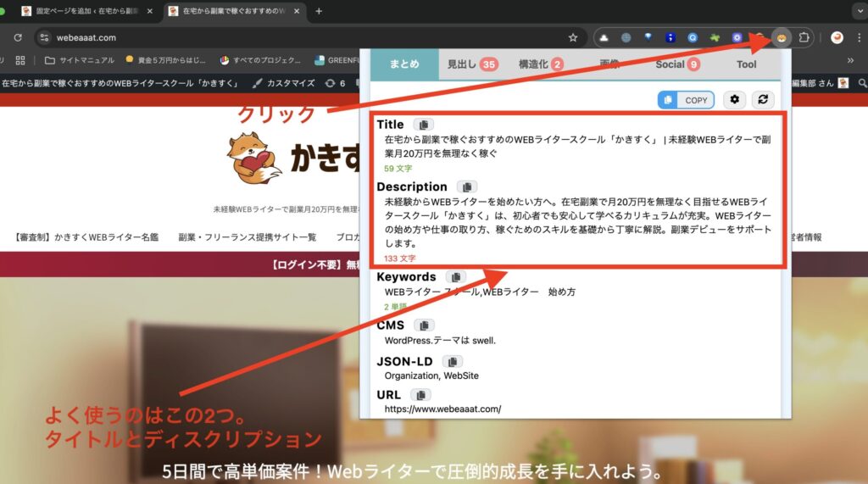This screenshot has width=868, height=484.
Task: Click the blue Q circle extension icon
Action: coord(693,37)
